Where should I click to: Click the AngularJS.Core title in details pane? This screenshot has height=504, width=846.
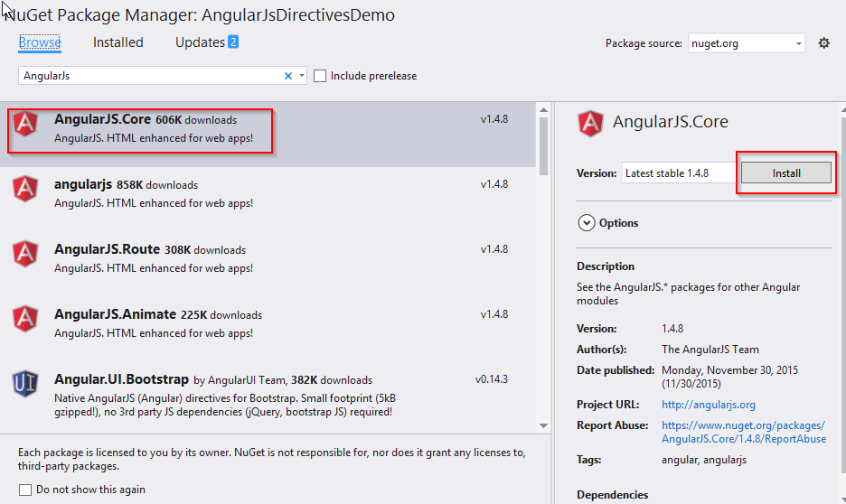coord(670,122)
